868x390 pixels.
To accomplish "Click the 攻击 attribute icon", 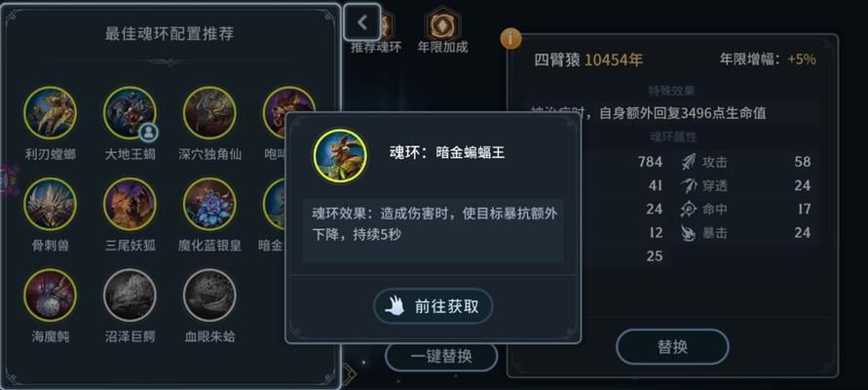I will [689, 162].
